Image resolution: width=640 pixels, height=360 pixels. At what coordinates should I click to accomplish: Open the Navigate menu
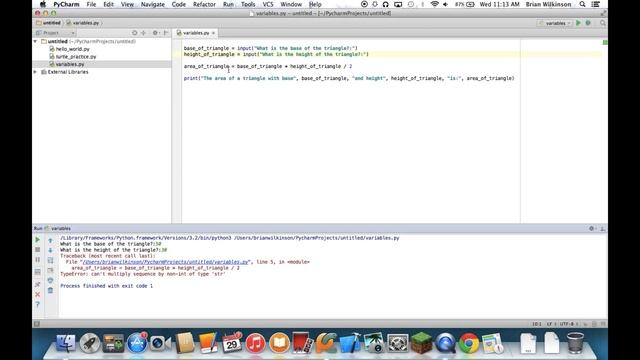[153, 4]
